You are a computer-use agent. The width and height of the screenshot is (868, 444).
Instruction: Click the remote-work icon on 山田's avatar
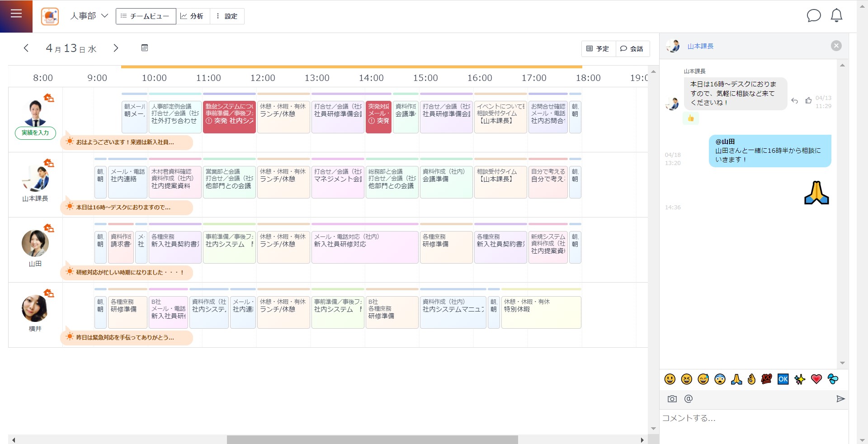tap(49, 228)
